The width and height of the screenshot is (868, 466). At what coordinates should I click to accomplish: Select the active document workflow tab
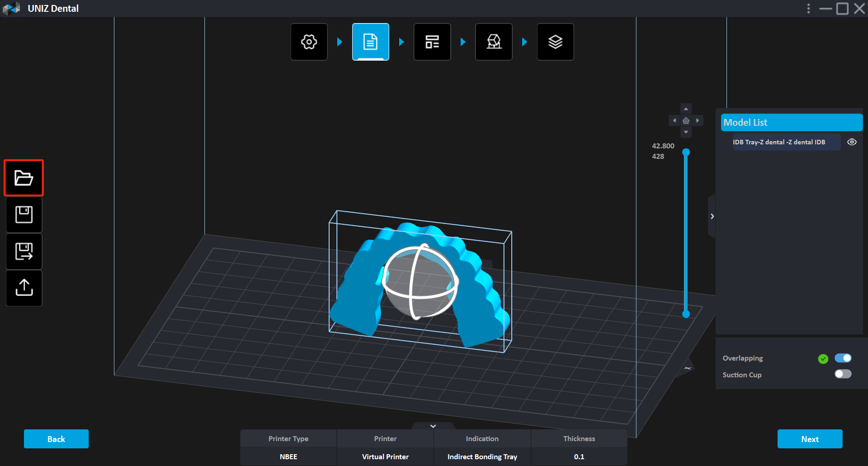(371, 42)
